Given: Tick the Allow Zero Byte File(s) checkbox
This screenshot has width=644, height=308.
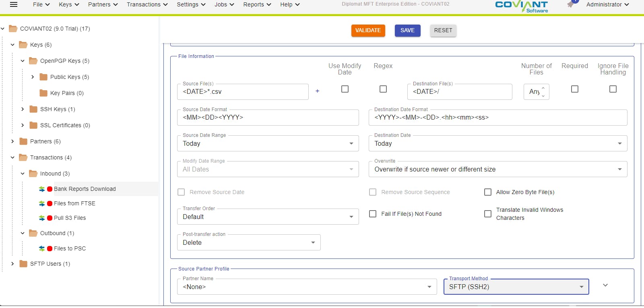Looking at the screenshot, I should tap(488, 192).
